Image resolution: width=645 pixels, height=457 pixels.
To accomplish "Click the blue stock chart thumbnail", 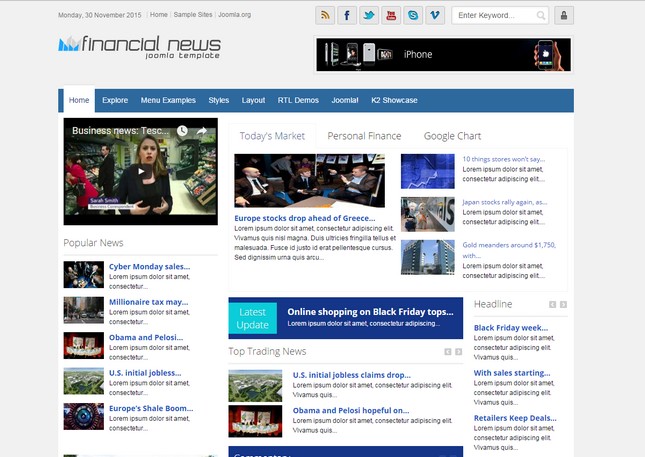I will 428,172.
